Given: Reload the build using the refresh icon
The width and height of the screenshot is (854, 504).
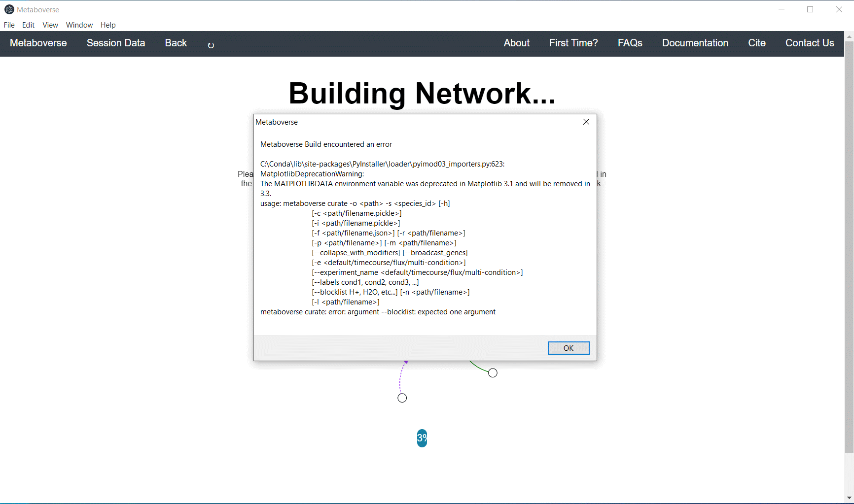Looking at the screenshot, I should (x=211, y=44).
